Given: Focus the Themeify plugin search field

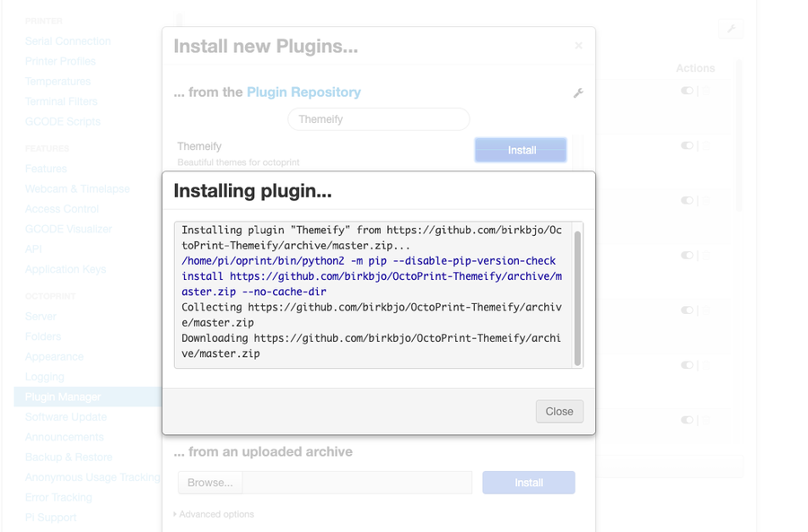Looking at the screenshot, I should (378, 118).
